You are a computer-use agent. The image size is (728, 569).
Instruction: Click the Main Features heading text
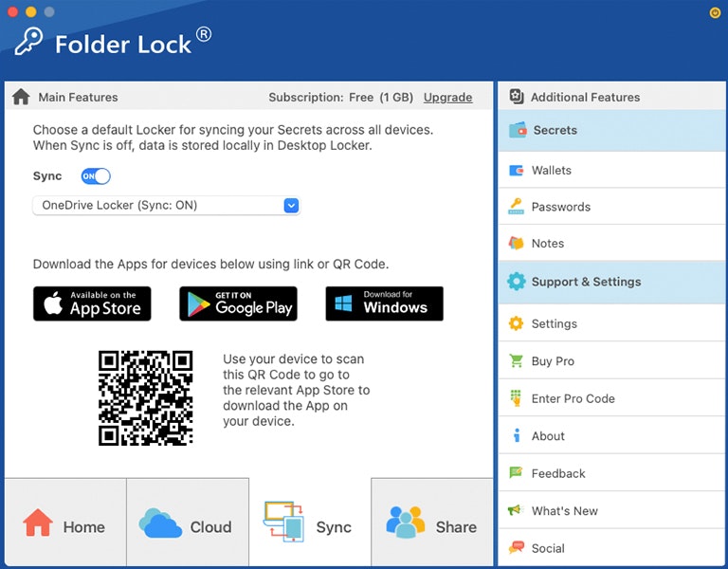[78, 97]
